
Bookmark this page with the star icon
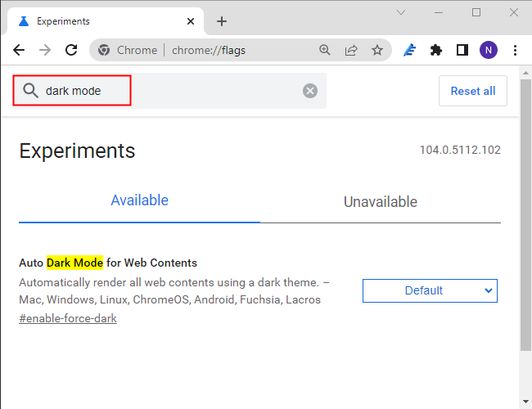[377, 50]
